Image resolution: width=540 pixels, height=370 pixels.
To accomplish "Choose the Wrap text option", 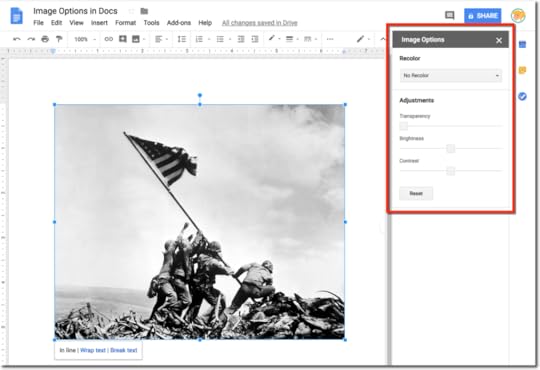I will coord(93,350).
